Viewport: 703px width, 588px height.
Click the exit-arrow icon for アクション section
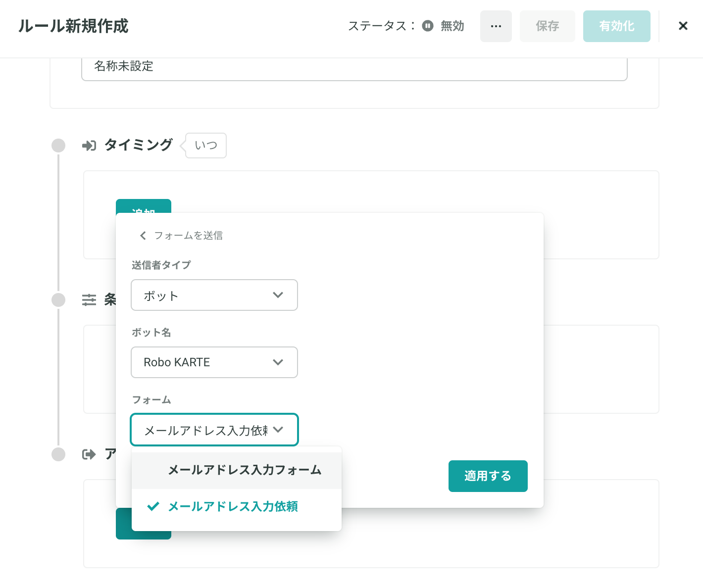click(89, 454)
